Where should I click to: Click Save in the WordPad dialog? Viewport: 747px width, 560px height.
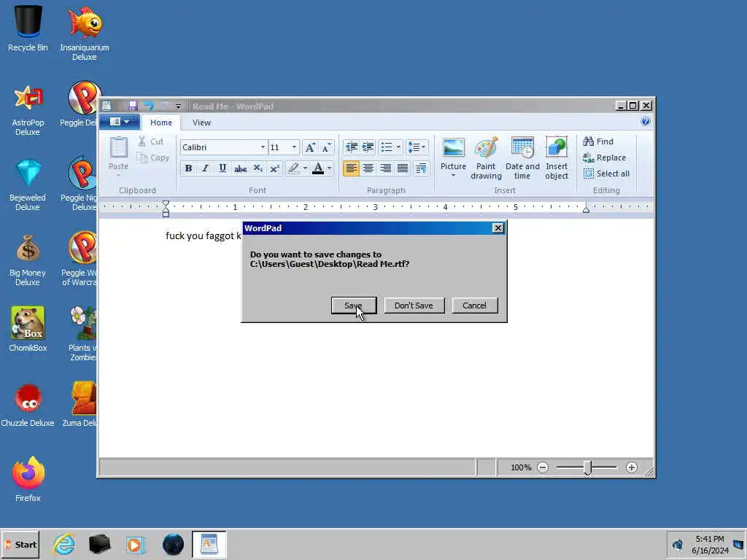click(354, 306)
